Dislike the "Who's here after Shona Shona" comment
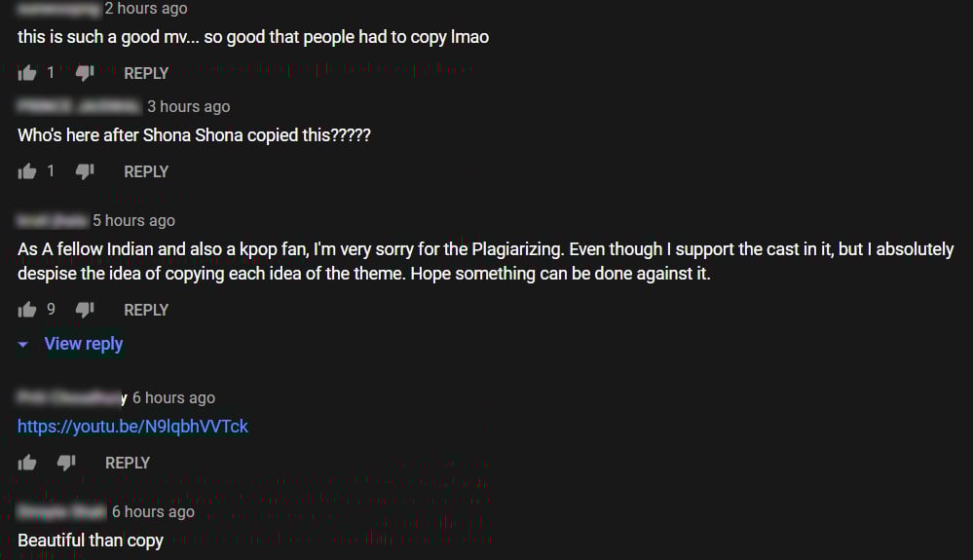 click(85, 171)
